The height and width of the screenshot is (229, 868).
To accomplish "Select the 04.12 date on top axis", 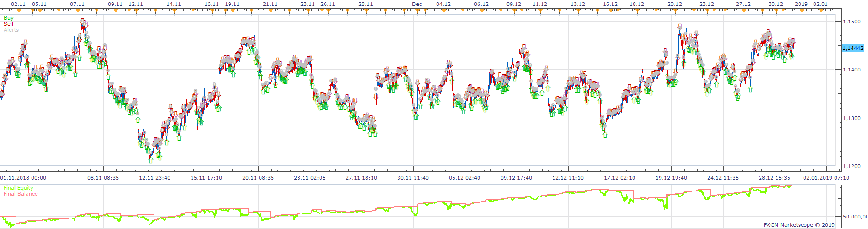I will tap(443, 4).
